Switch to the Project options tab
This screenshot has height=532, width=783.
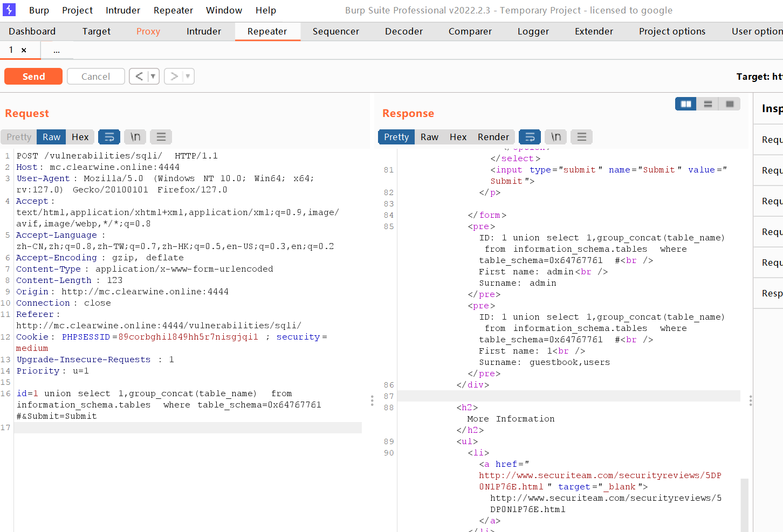click(672, 31)
